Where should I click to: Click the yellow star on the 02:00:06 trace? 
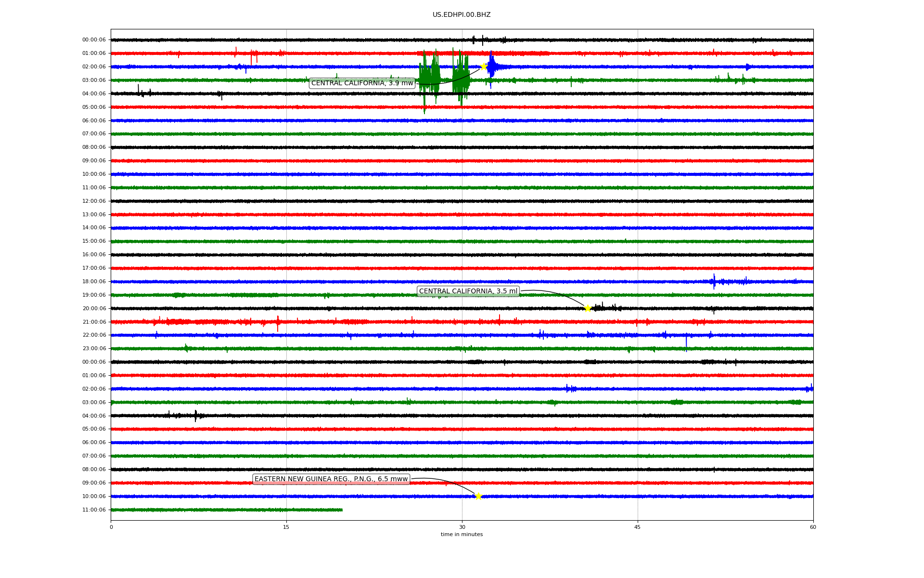pos(484,66)
